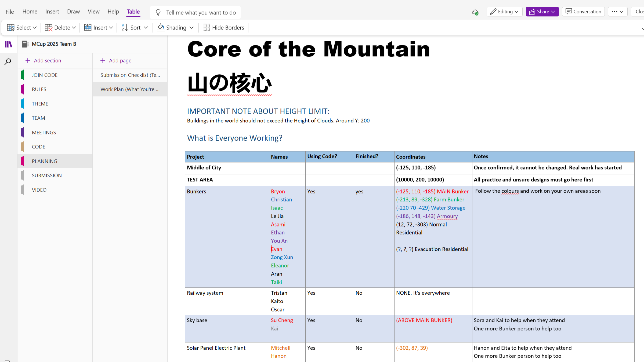The width and height of the screenshot is (644, 362).
Task: Click the search magnifier icon
Action: coord(8,62)
